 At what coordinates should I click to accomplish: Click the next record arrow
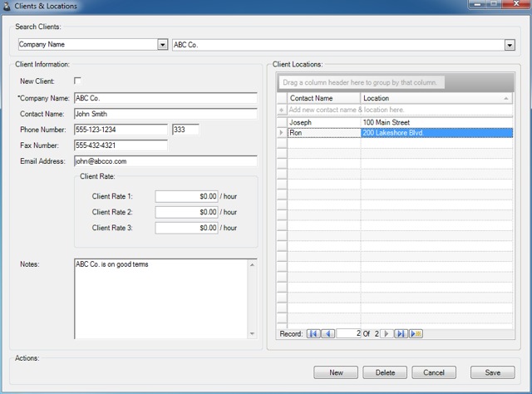(x=386, y=333)
